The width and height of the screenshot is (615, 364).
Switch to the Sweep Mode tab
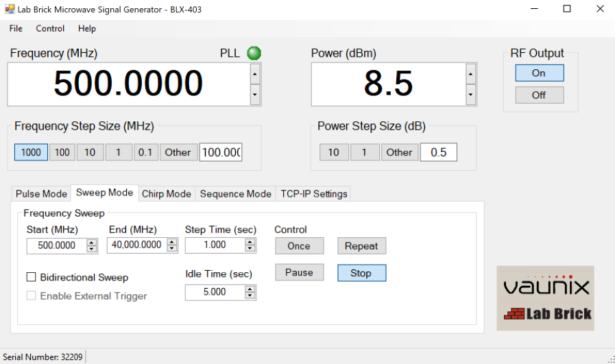[x=104, y=193]
